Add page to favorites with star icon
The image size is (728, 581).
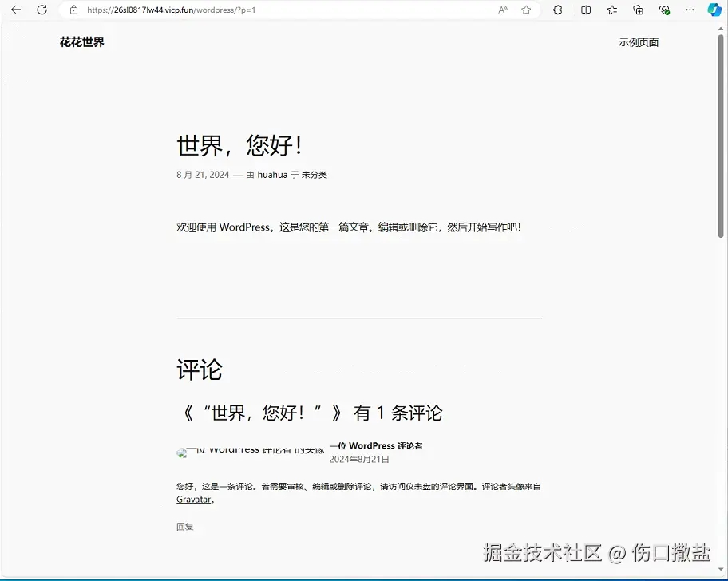point(526,10)
